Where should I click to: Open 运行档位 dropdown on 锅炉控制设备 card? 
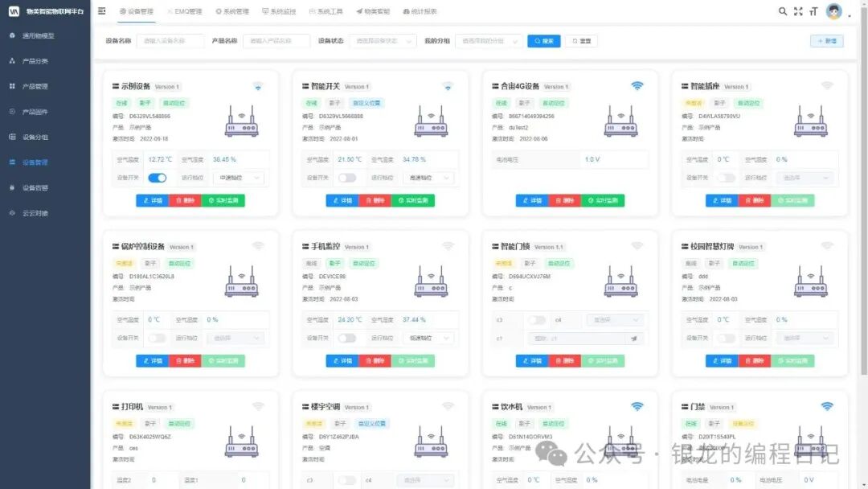click(235, 338)
